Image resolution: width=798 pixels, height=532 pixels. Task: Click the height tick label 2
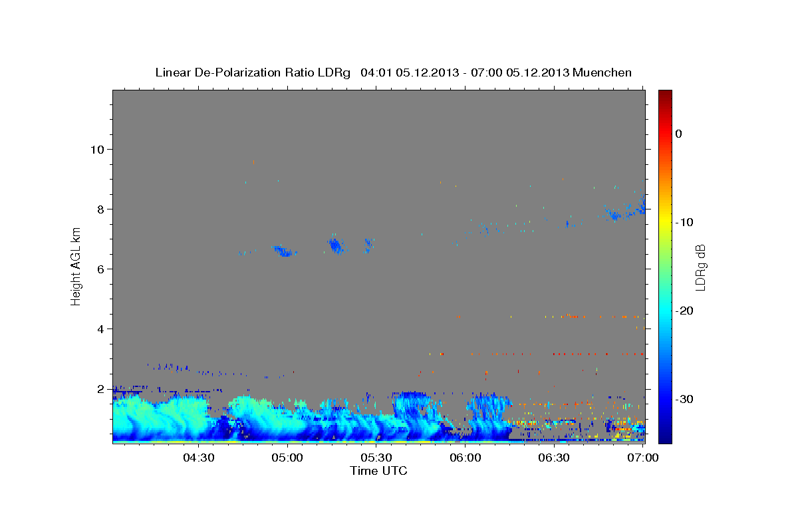(101, 388)
